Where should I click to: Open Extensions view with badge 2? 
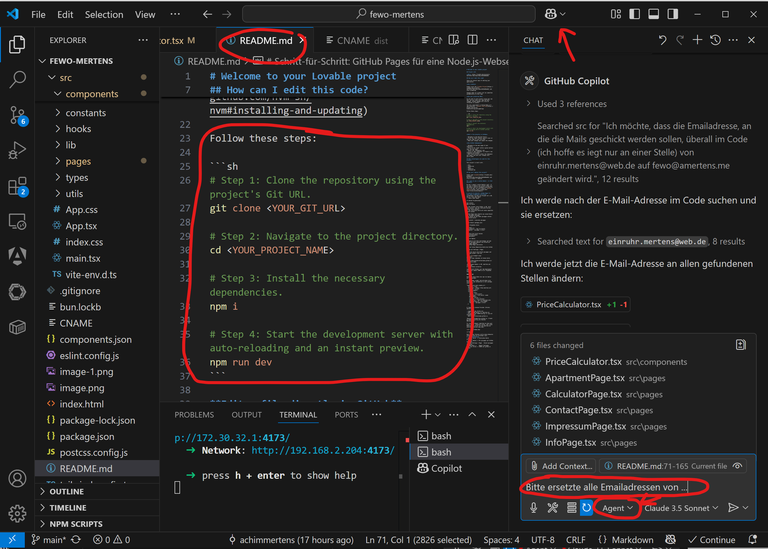tap(17, 187)
